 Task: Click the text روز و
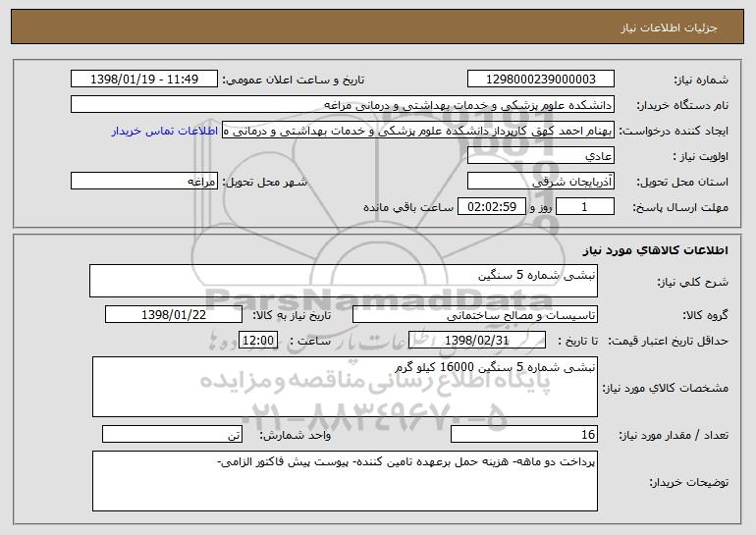point(540,207)
